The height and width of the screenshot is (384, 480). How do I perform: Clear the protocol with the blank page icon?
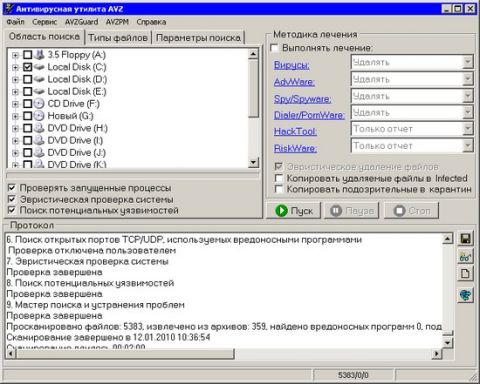pyautogui.click(x=465, y=274)
